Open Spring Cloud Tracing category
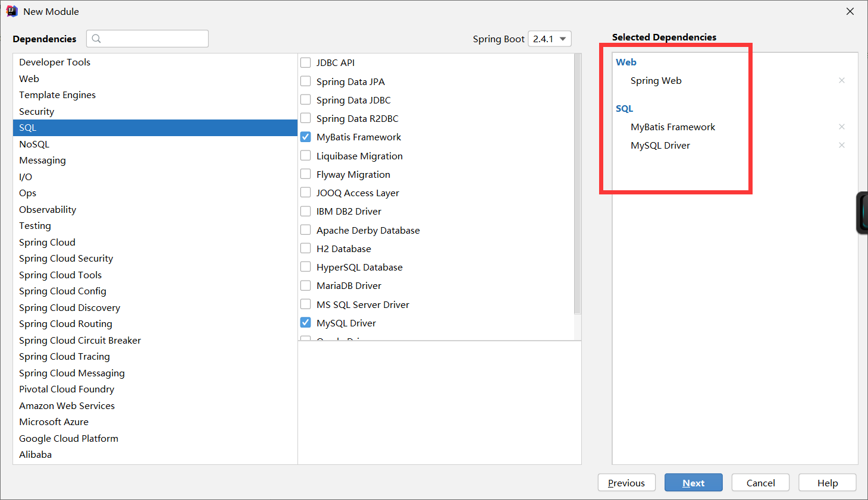The height and width of the screenshot is (500, 868). click(155, 356)
